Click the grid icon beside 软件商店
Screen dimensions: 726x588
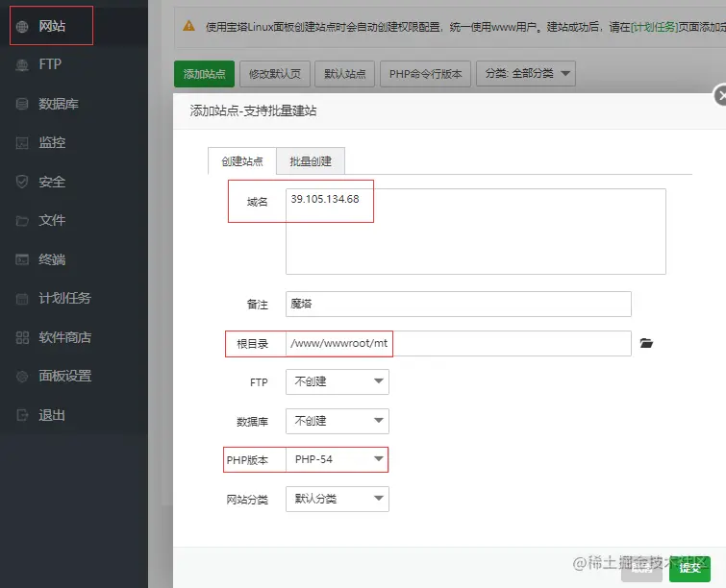click(x=22, y=338)
